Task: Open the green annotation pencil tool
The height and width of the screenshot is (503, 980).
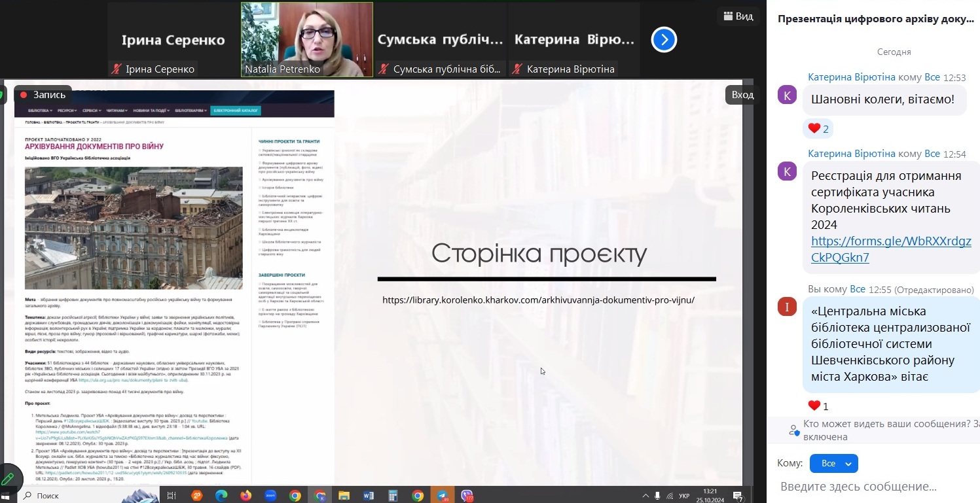Action: click(8, 479)
